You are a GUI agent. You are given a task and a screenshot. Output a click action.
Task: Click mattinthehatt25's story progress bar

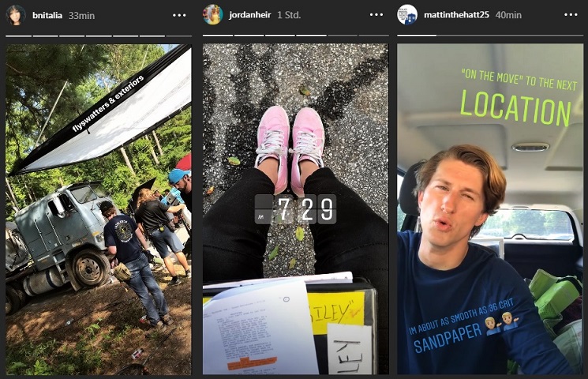click(x=490, y=36)
